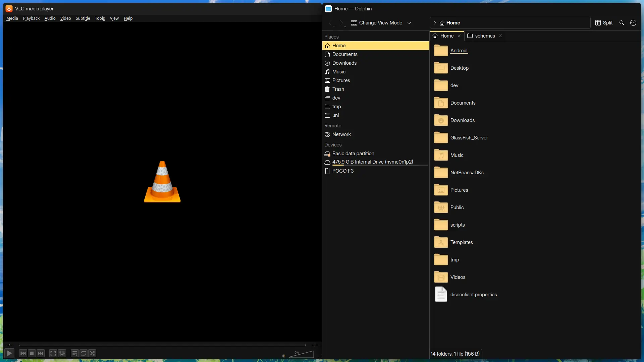The width and height of the screenshot is (644, 362).
Task: Click the tmp folder name in file list
Action: (x=454, y=260)
